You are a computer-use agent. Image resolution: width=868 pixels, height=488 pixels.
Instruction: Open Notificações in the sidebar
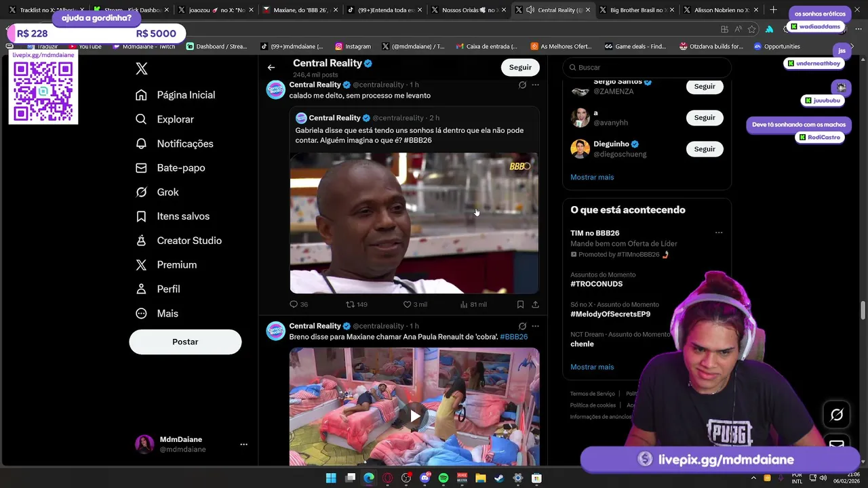click(x=174, y=144)
